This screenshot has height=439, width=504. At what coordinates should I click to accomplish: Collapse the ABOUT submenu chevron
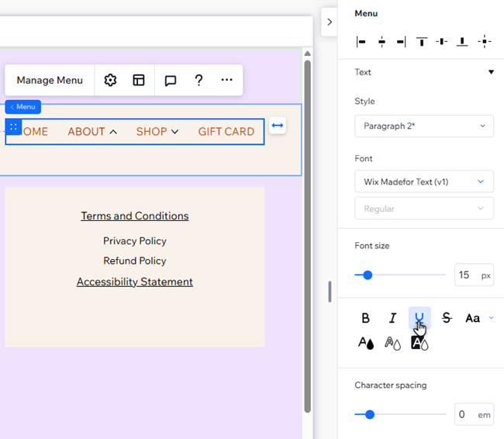(113, 132)
